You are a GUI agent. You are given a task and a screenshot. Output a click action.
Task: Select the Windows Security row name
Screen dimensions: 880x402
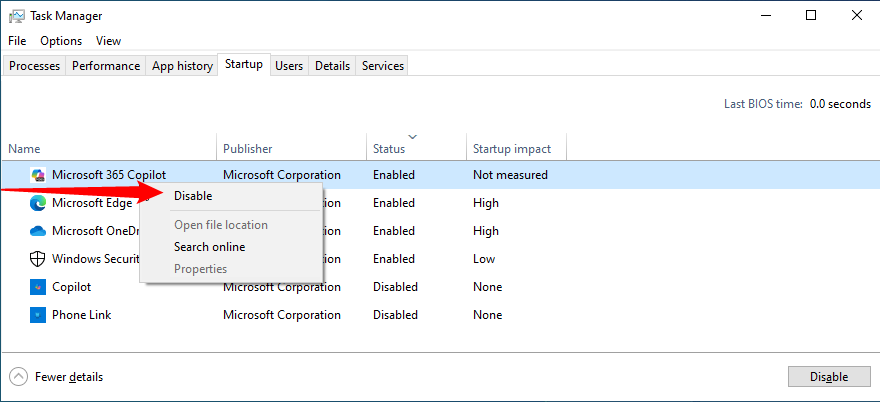[95, 259]
